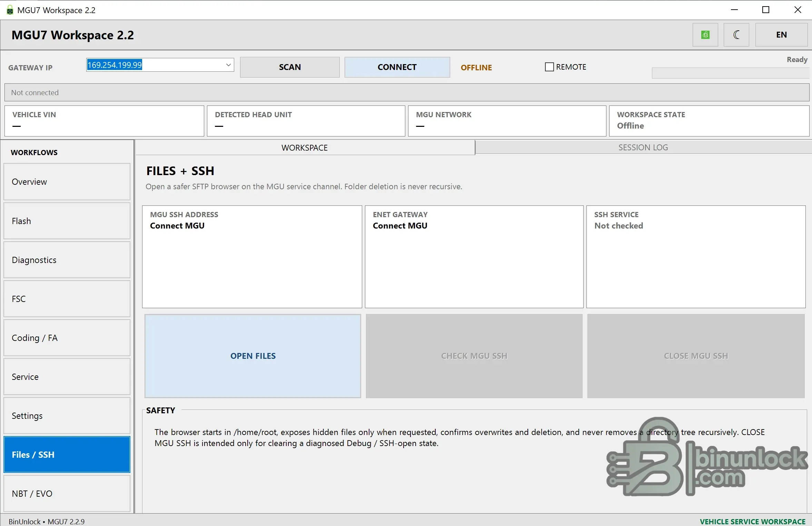Click the bold 'MGU7 Workspace 2.2' header title
Image resolution: width=812 pixels, height=526 pixels.
72,35
